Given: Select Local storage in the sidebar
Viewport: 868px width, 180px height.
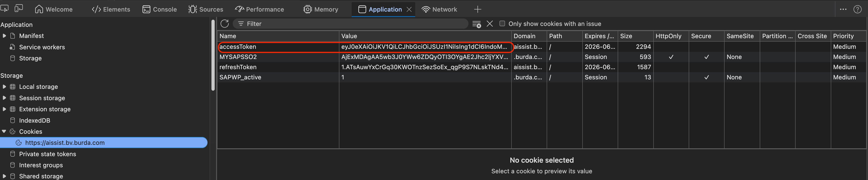Looking at the screenshot, I should [x=38, y=87].
